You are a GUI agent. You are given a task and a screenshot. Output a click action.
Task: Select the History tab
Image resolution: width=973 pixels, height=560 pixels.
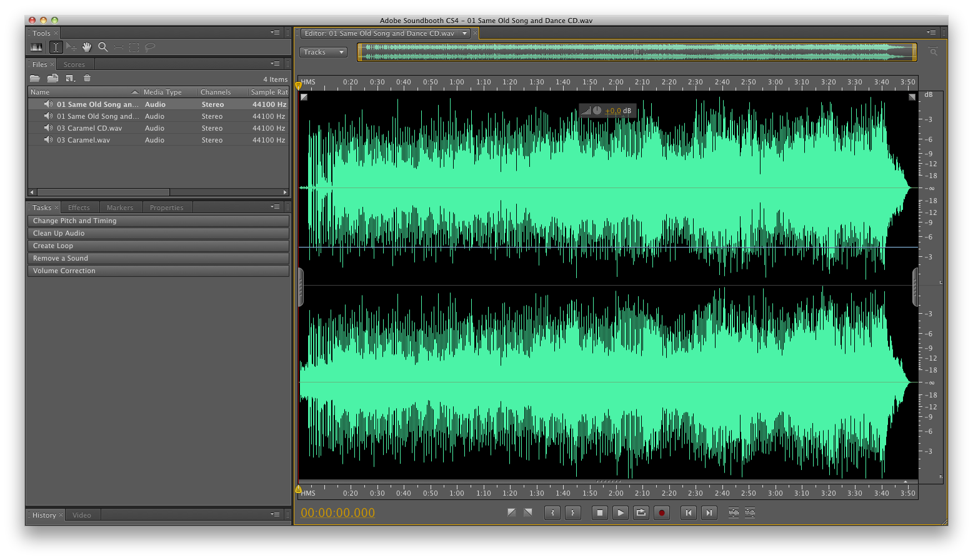tap(44, 515)
